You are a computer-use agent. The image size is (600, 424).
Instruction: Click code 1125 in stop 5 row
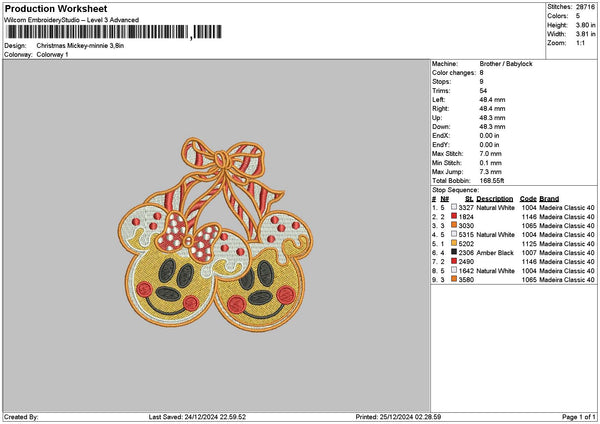click(x=529, y=244)
